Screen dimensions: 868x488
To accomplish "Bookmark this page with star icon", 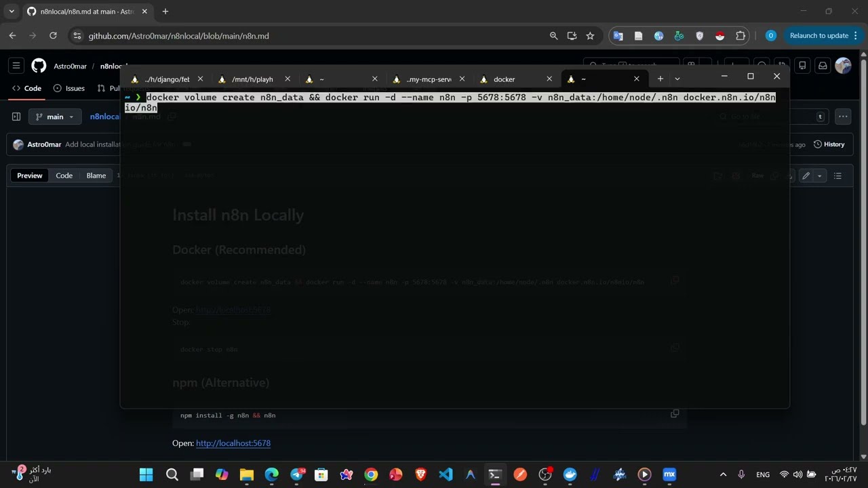I will [x=590, y=36].
